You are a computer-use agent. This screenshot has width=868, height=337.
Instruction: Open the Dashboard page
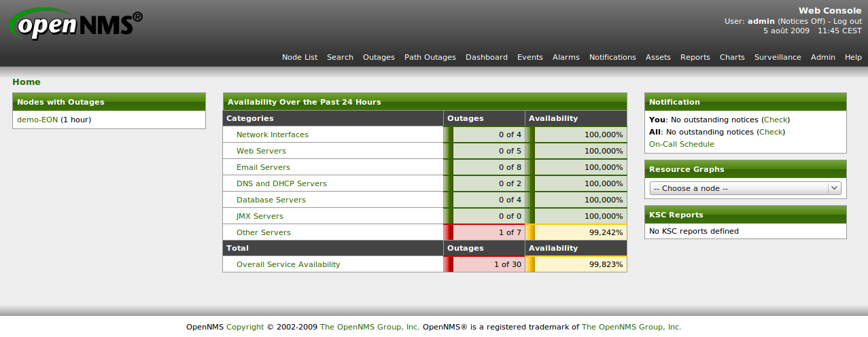486,57
